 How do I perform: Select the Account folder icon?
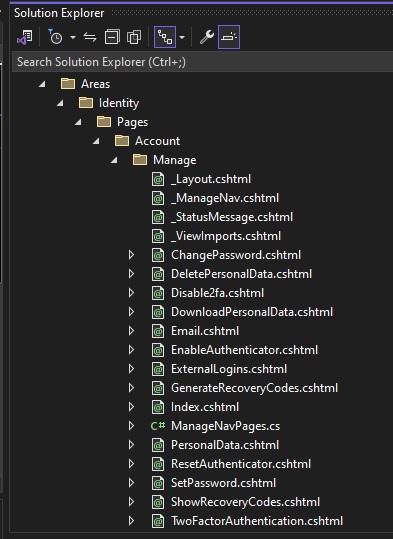122,140
